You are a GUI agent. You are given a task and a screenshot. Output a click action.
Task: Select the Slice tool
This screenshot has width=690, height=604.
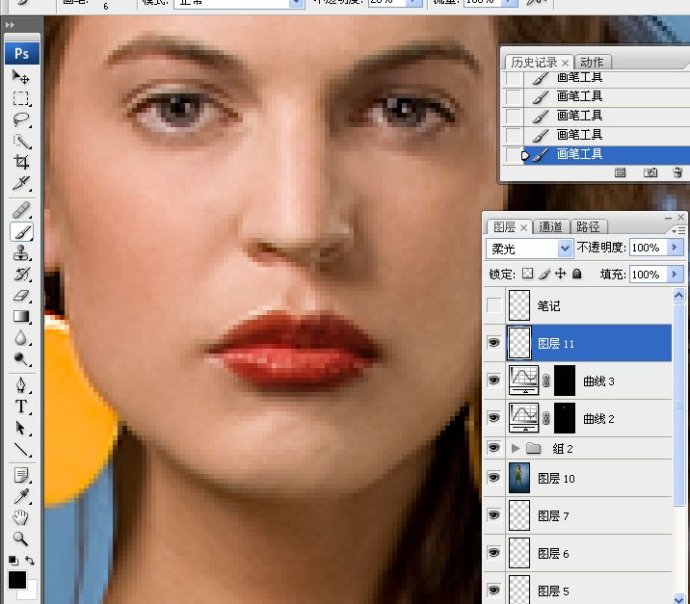pos(21,183)
